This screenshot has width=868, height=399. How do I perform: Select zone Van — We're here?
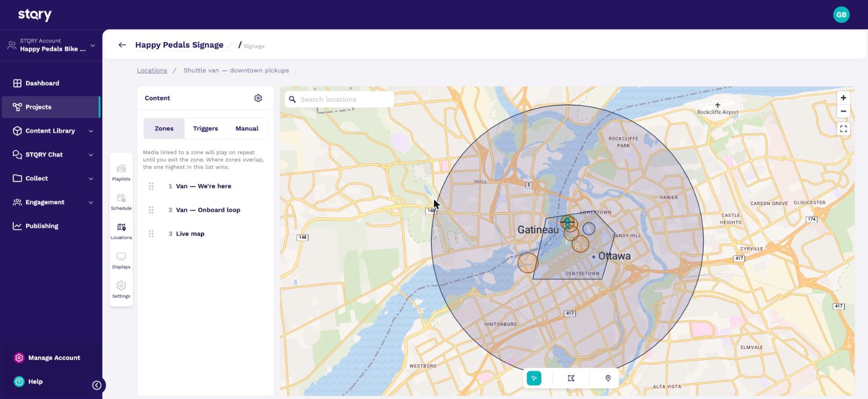[204, 186]
